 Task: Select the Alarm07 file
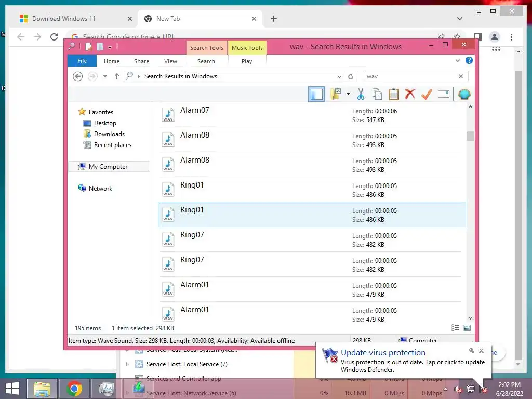click(312, 115)
